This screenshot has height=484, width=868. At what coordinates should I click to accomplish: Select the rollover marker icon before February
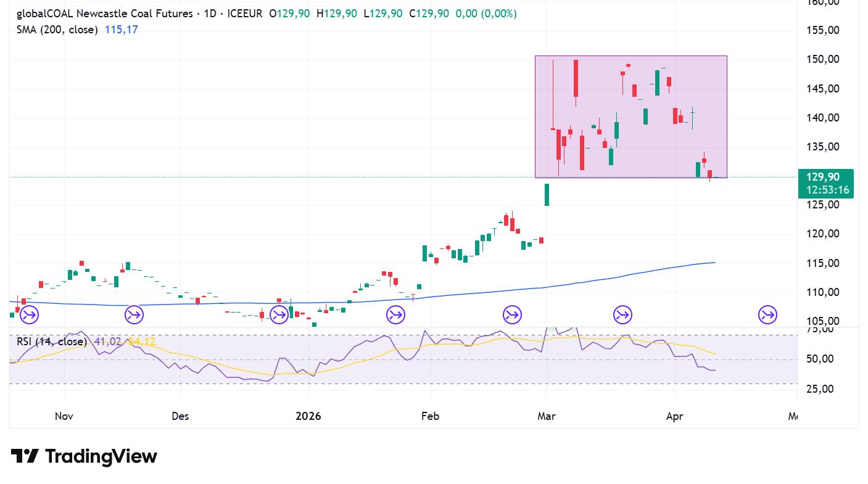click(395, 315)
